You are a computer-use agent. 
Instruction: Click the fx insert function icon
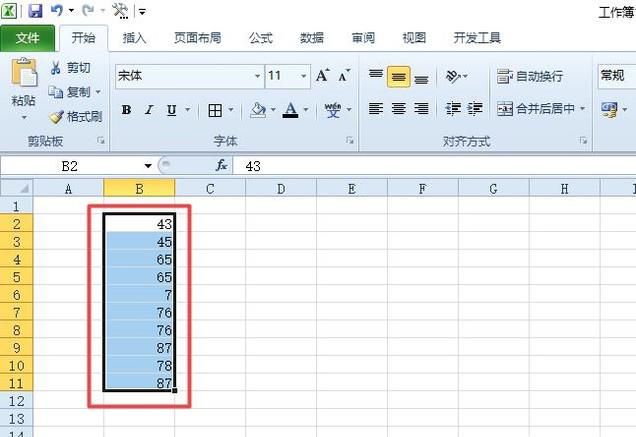221,166
